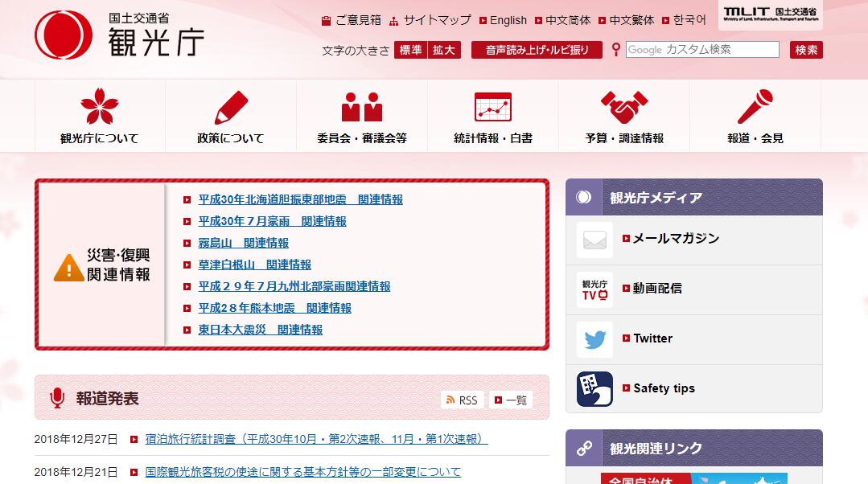868x484 pixels.
Task: Click the red circle 観光庁 logo
Action: coord(64,35)
